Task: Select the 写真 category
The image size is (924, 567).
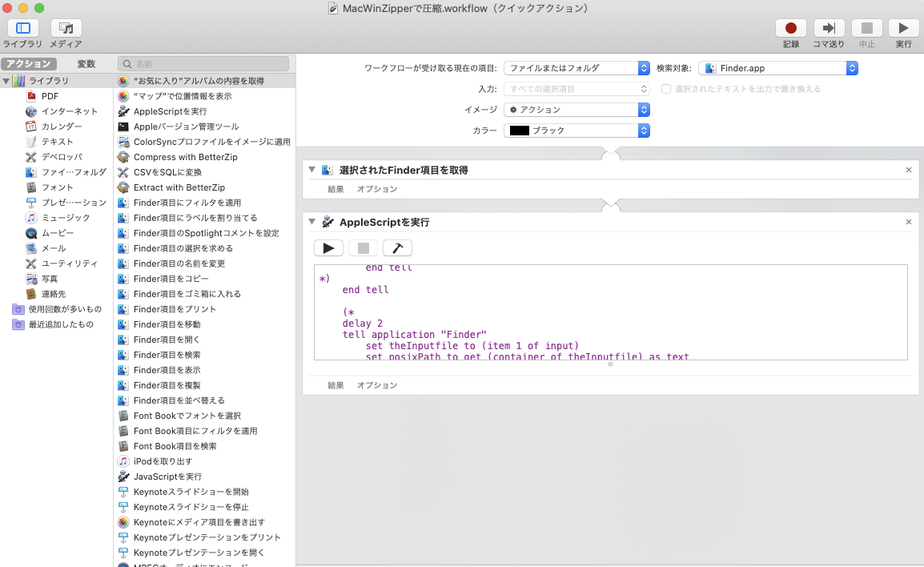Action: tap(50, 279)
